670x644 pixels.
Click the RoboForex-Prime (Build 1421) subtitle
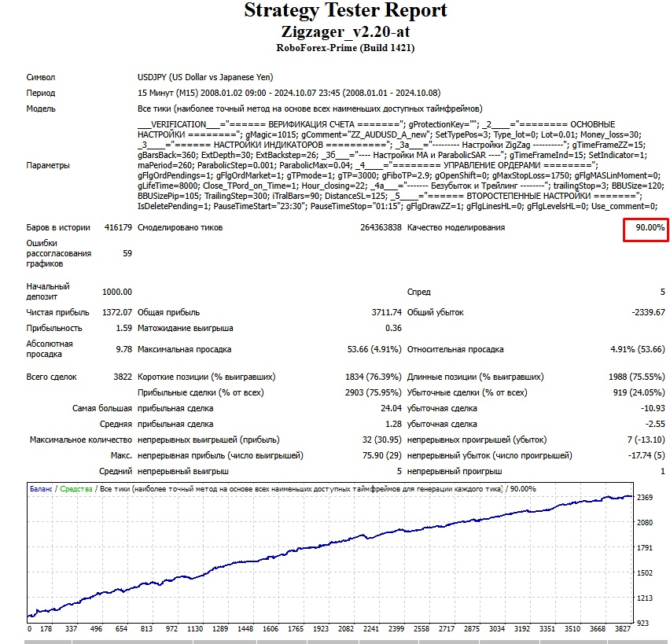click(345, 48)
